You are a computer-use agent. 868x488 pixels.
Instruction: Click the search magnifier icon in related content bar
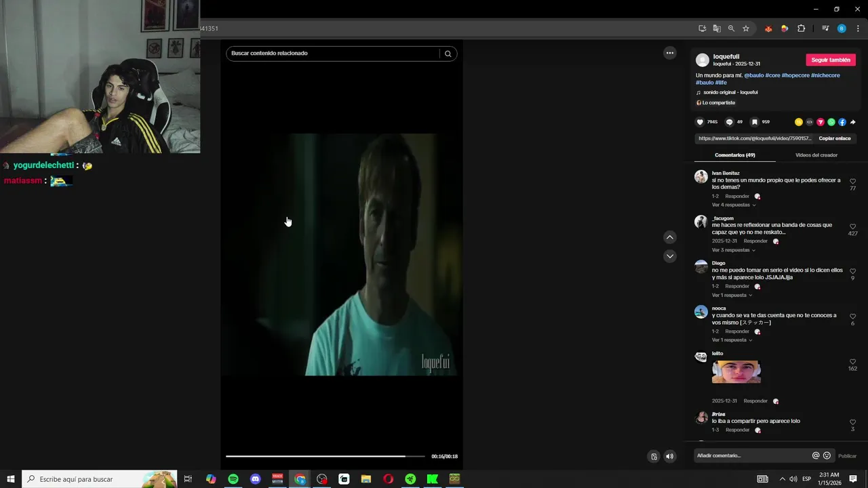tap(448, 54)
